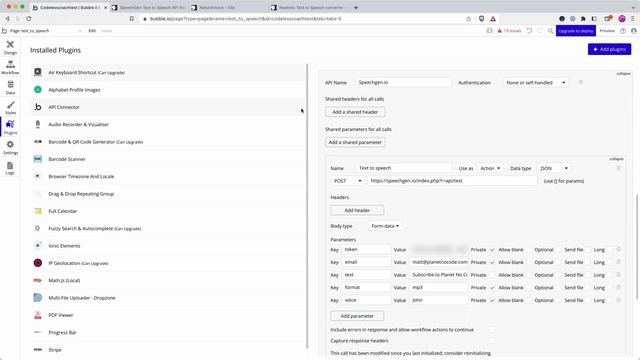Click the Preview link
640x360 pixels.
(607, 31)
